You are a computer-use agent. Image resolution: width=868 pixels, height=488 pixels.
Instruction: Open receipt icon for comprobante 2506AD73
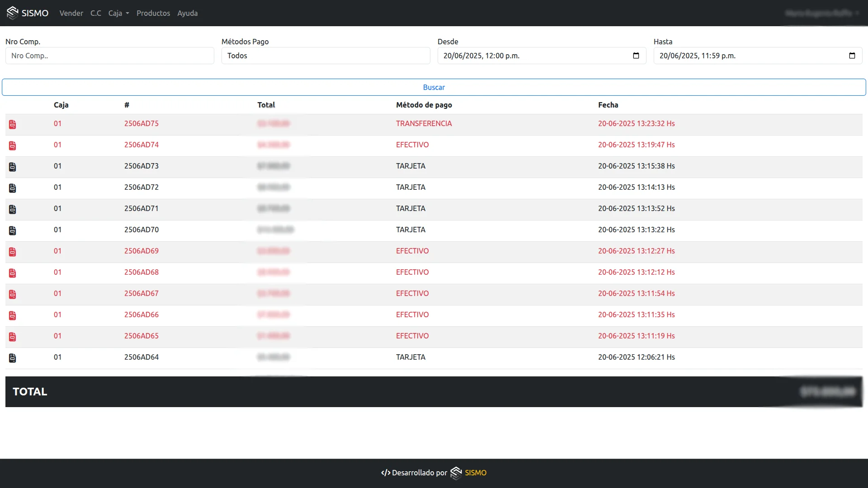[13, 167]
